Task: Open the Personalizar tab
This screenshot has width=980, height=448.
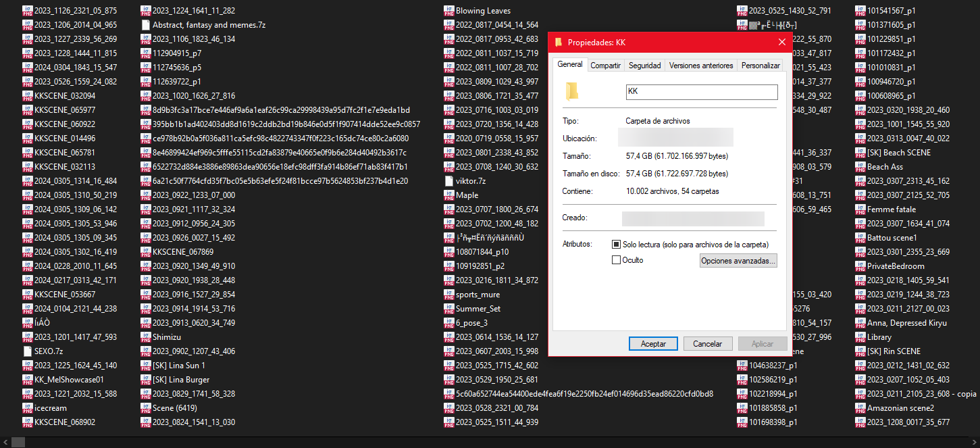Action: click(x=760, y=66)
